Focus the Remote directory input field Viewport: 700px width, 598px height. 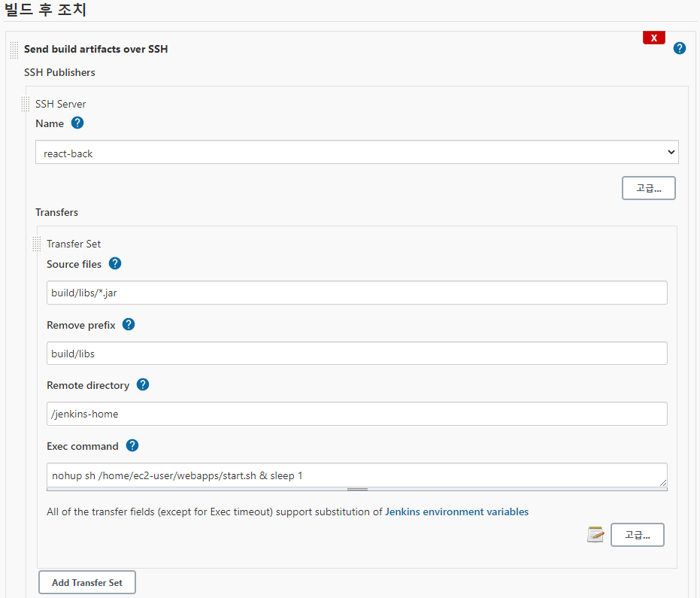click(356, 414)
